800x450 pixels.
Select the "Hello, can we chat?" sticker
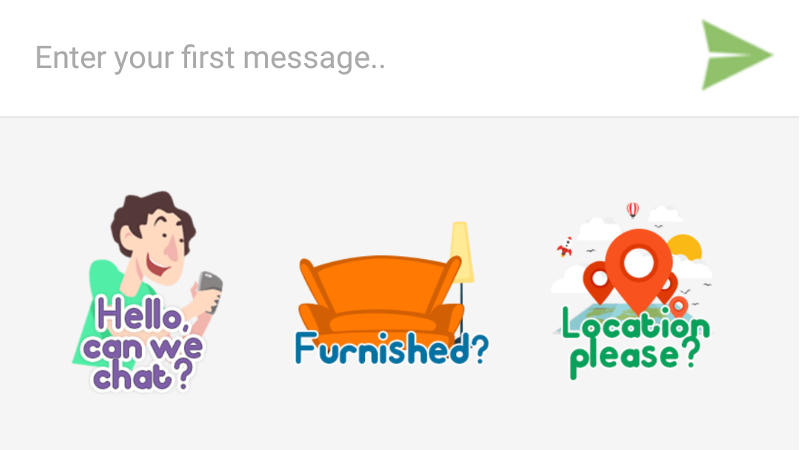click(x=147, y=291)
